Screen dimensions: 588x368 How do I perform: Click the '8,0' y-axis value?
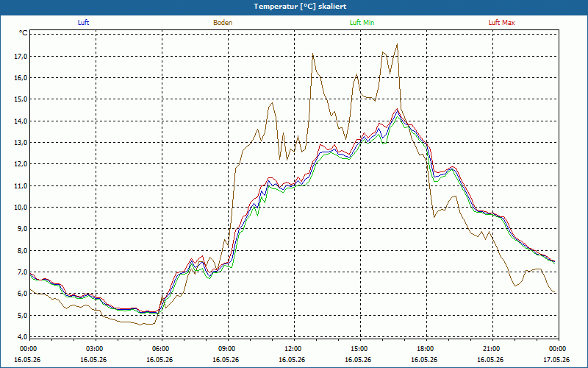(x=23, y=250)
